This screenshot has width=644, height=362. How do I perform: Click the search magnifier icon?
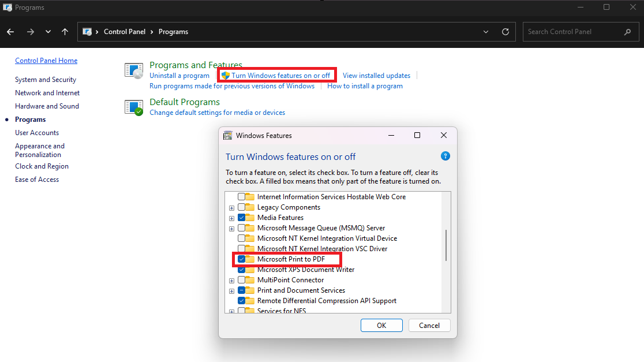[x=628, y=32]
